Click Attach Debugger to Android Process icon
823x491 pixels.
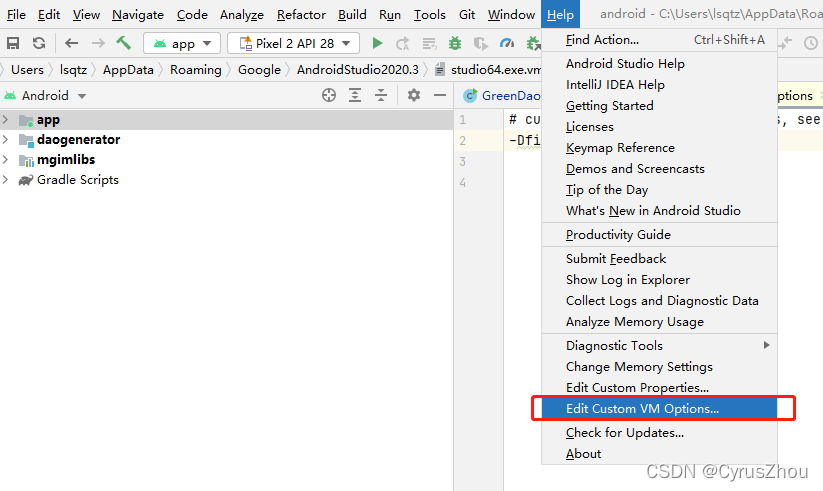533,44
